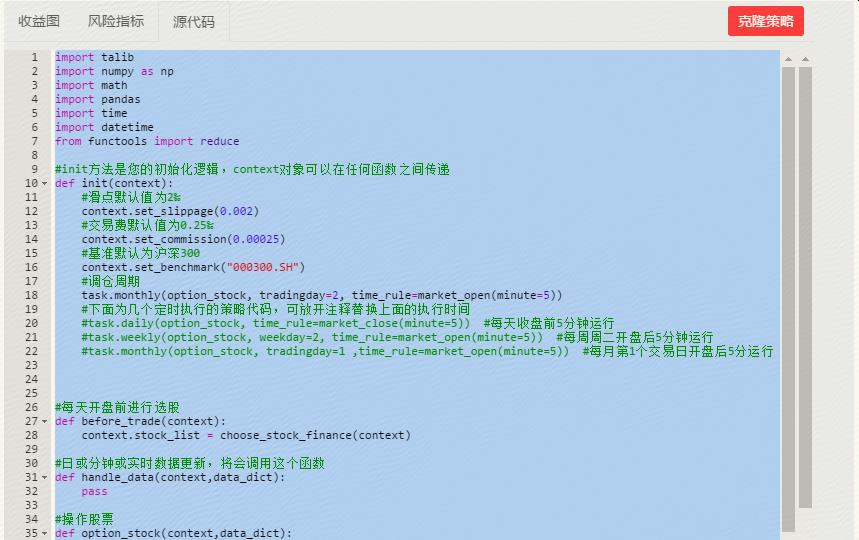Open the 风险指标 tab
The width and height of the screenshot is (859, 540).
pos(116,21)
